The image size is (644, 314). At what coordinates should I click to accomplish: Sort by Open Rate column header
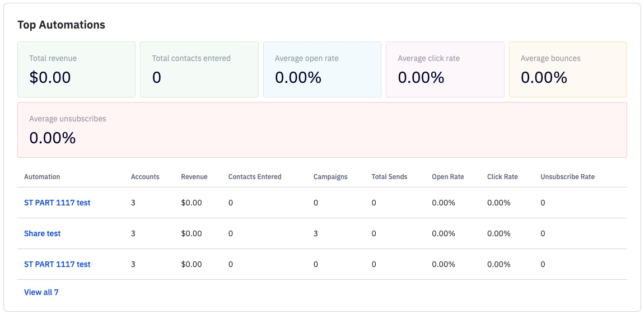click(447, 177)
